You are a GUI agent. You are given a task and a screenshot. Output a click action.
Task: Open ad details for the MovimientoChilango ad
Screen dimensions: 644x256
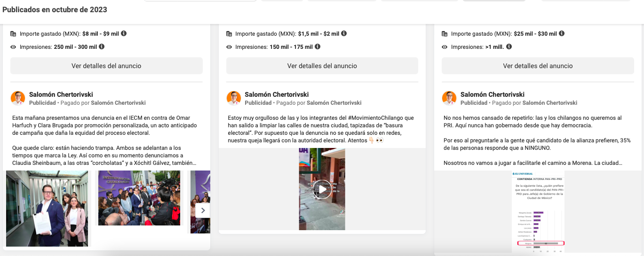pyautogui.click(x=322, y=66)
